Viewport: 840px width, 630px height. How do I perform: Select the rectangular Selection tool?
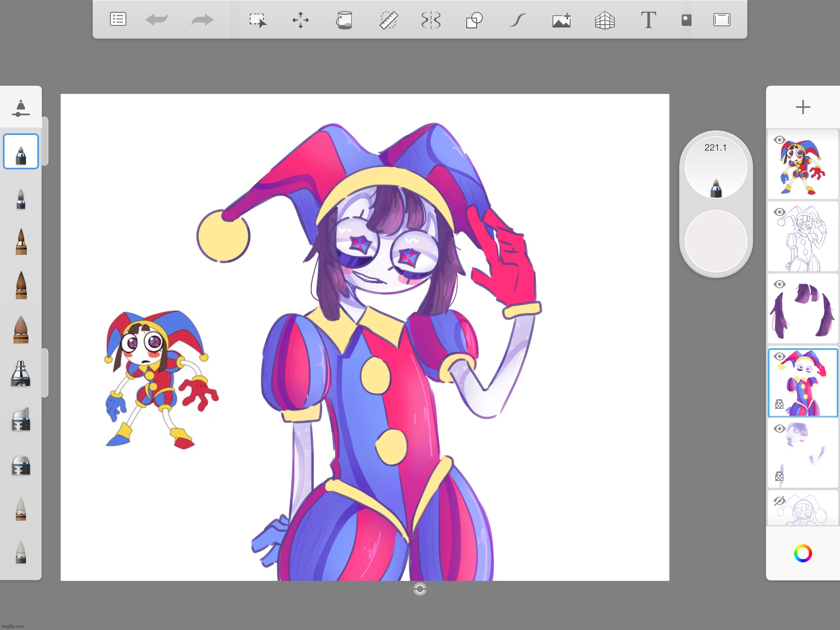[258, 20]
